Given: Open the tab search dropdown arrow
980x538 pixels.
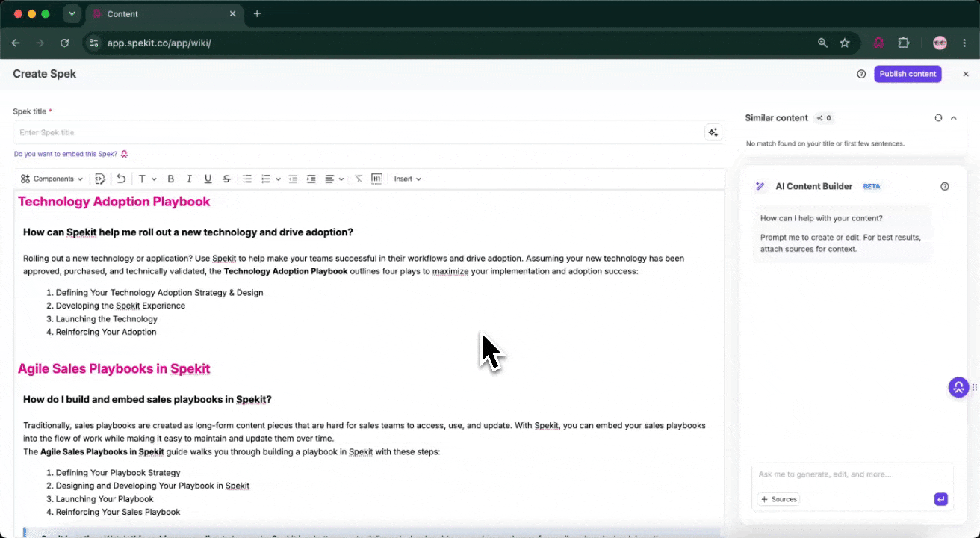Looking at the screenshot, I should click(x=72, y=14).
